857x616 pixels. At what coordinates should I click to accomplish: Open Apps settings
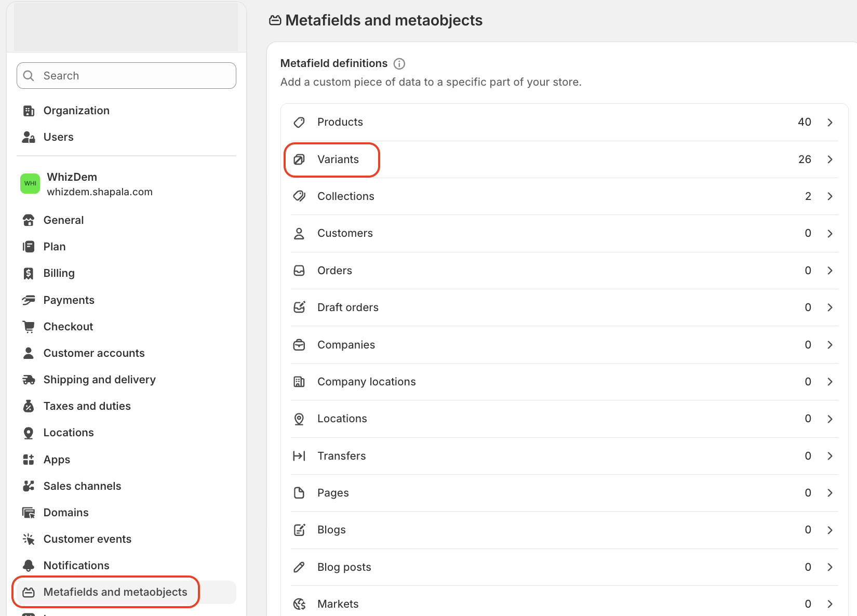click(126, 460)
